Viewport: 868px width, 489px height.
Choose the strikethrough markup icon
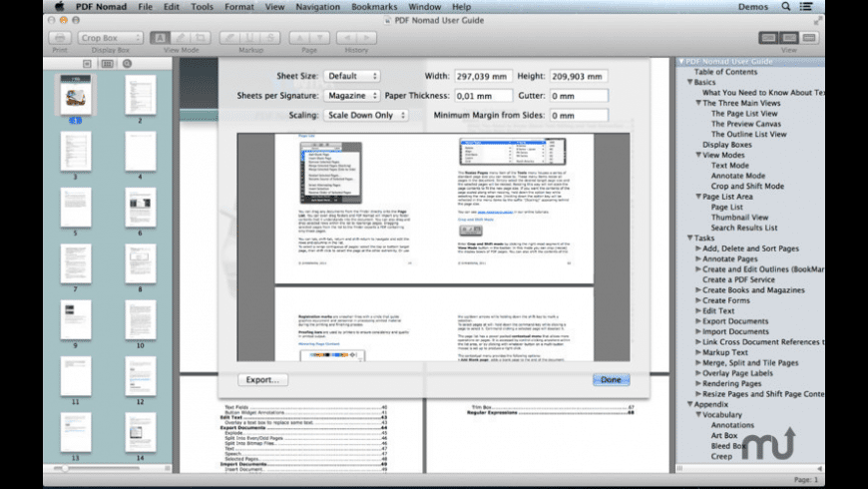[270, 38]
